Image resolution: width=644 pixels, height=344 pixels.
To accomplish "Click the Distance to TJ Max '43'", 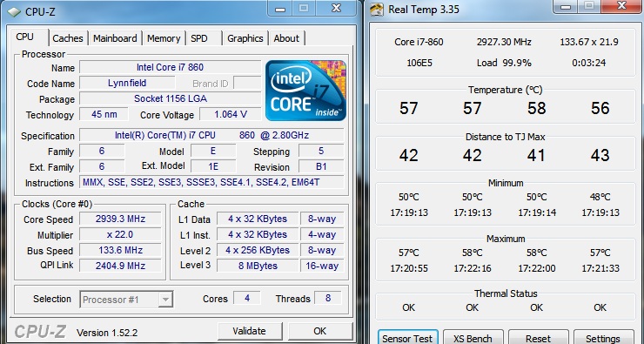I will [600, 155].
